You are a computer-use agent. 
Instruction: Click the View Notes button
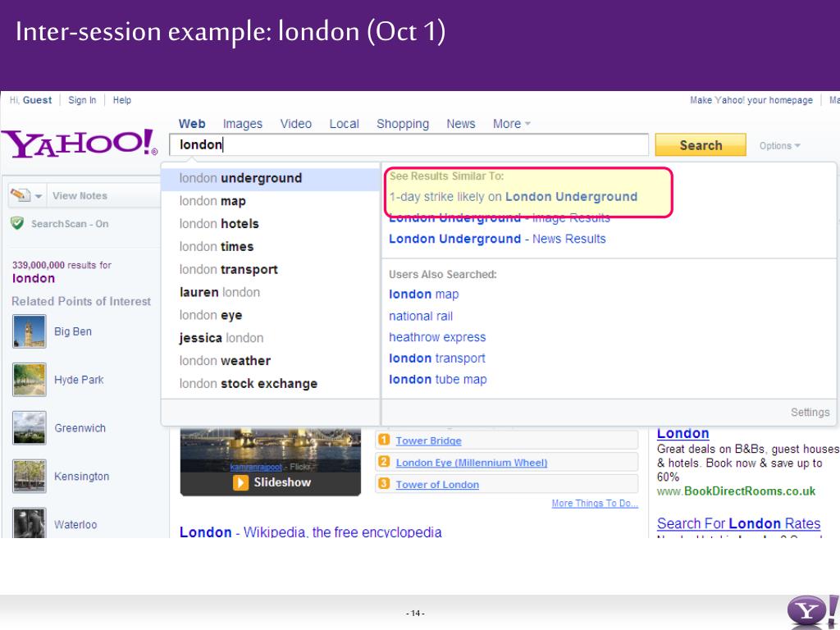[80, 196]
